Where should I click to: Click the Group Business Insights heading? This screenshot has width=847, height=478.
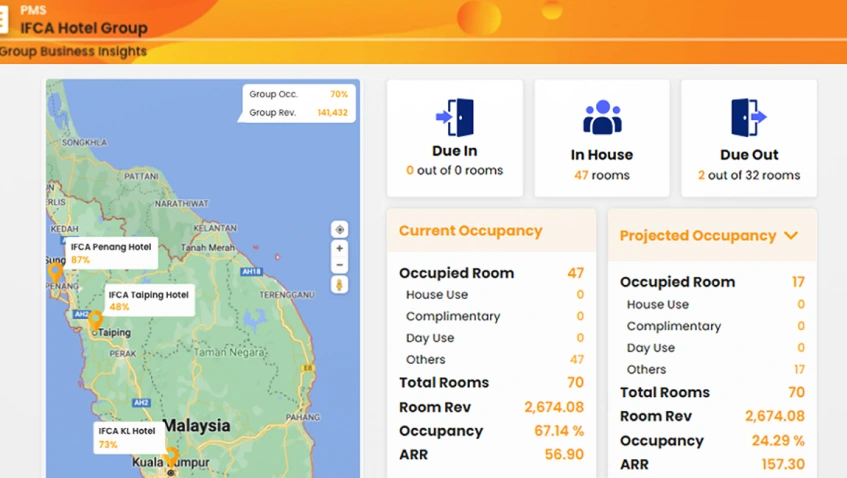[73, 51]
